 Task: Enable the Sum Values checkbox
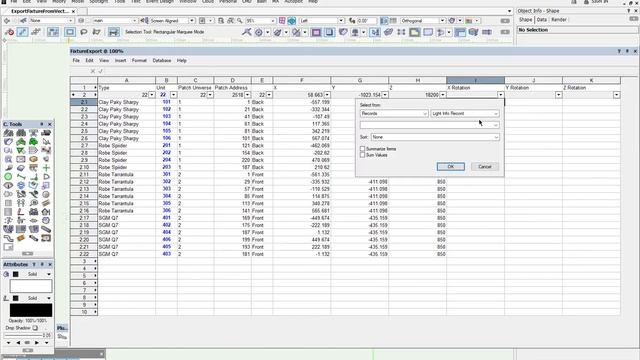(x=362, y=155)
